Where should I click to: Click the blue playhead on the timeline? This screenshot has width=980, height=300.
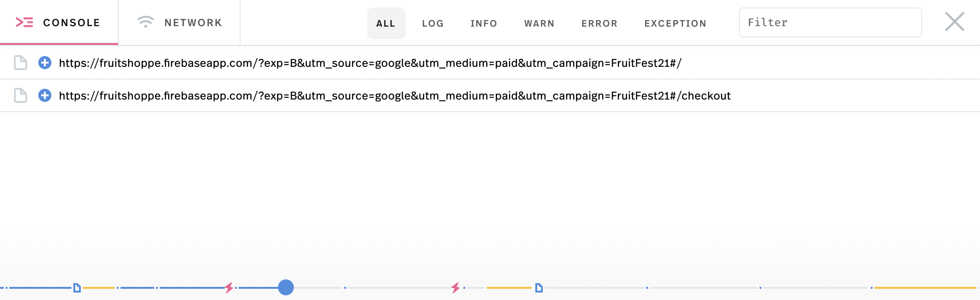pos(286,287)
